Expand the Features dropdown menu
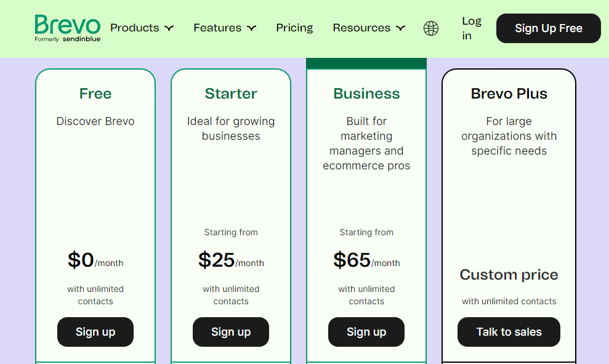Image resolution: width=609 pixels, height=364 pixels. (225, 28)
